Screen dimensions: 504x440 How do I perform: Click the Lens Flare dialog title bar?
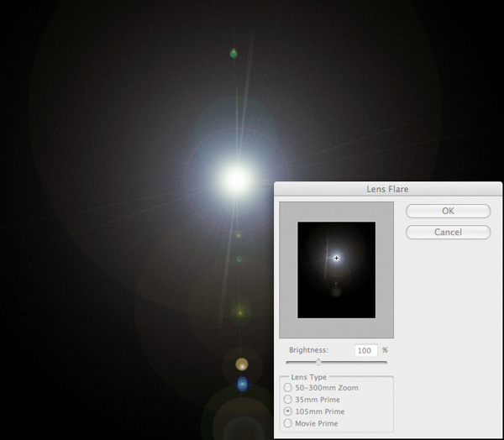pyautogui.click(x=387, y=189)
